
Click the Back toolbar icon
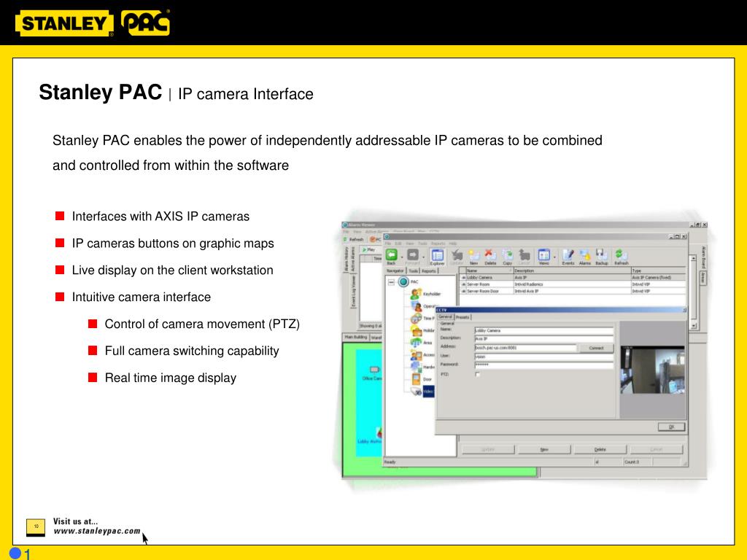point(391,255)
